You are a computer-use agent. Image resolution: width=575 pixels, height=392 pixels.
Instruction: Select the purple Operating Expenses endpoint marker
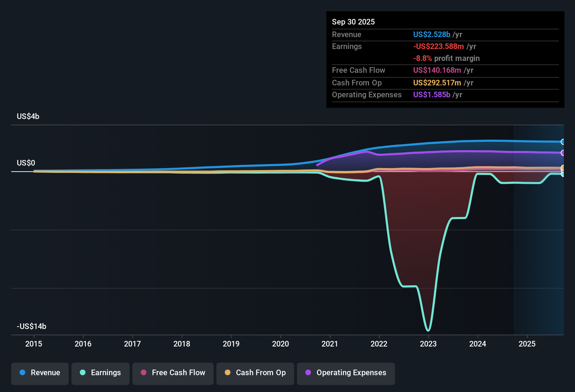pos(563,153)
